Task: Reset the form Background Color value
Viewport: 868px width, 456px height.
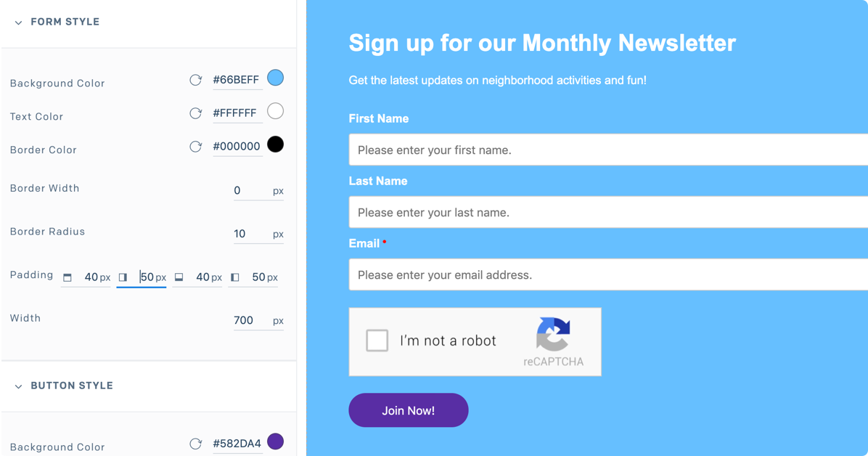Action: pos(195,80)
